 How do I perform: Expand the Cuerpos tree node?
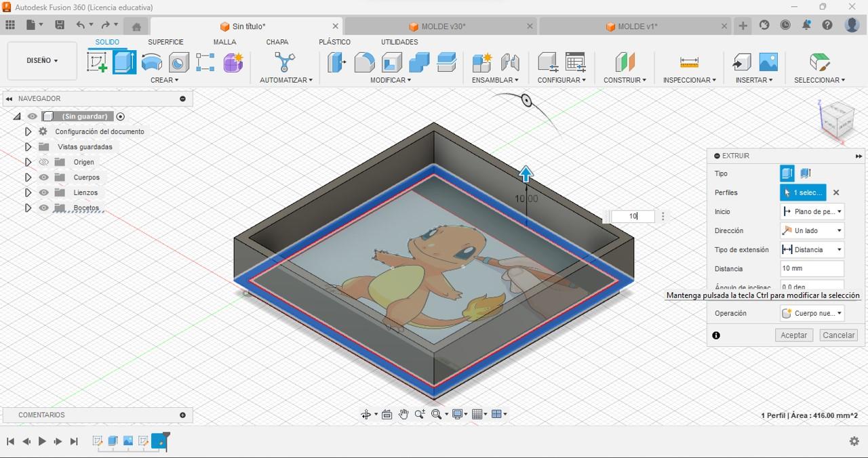point(28,178)
